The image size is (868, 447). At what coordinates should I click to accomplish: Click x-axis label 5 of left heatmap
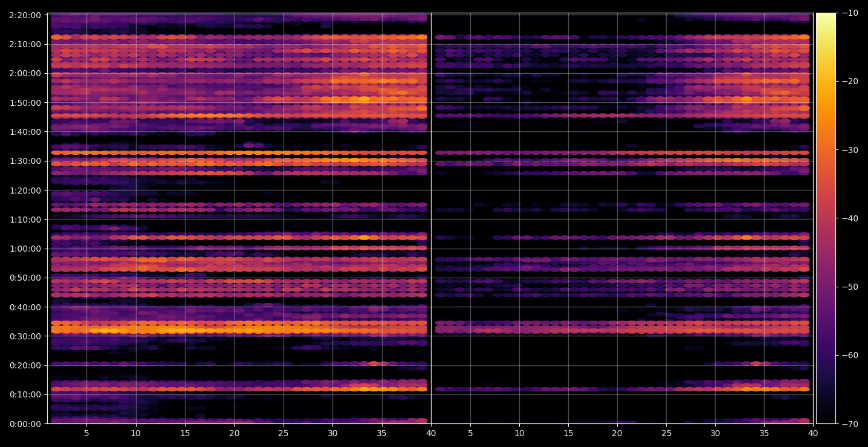(x=86, y=433)
